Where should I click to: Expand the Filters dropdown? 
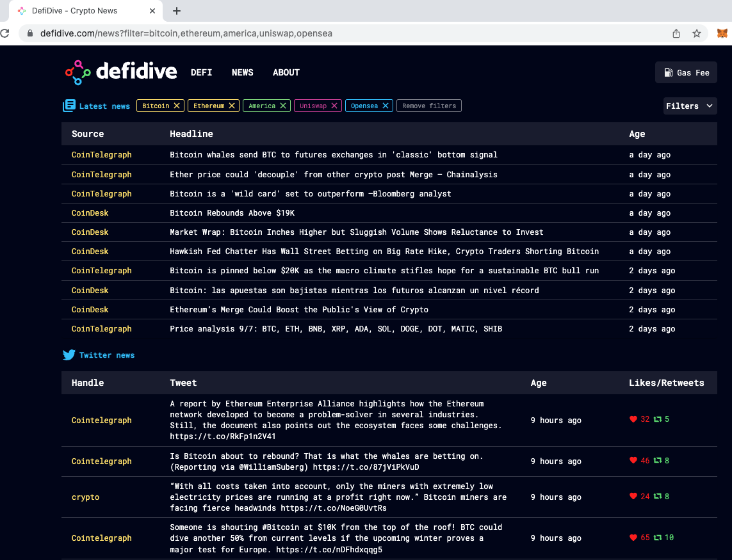click(x=690, y=106)
